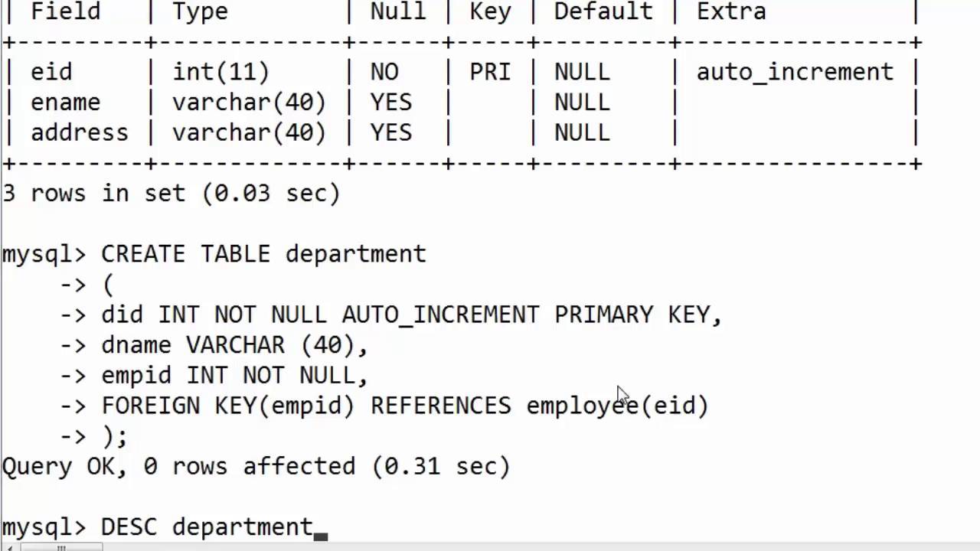Click the address field row name
This screenshot has width=980, height=551.
coord(80,133)
